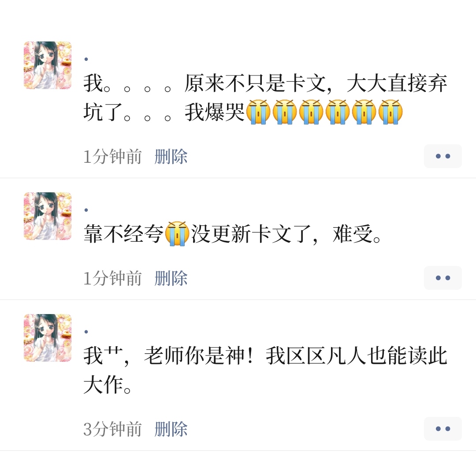Open the two-dot menu for 3分钟前 comment

pyautogui.click(x=443, y=429)
